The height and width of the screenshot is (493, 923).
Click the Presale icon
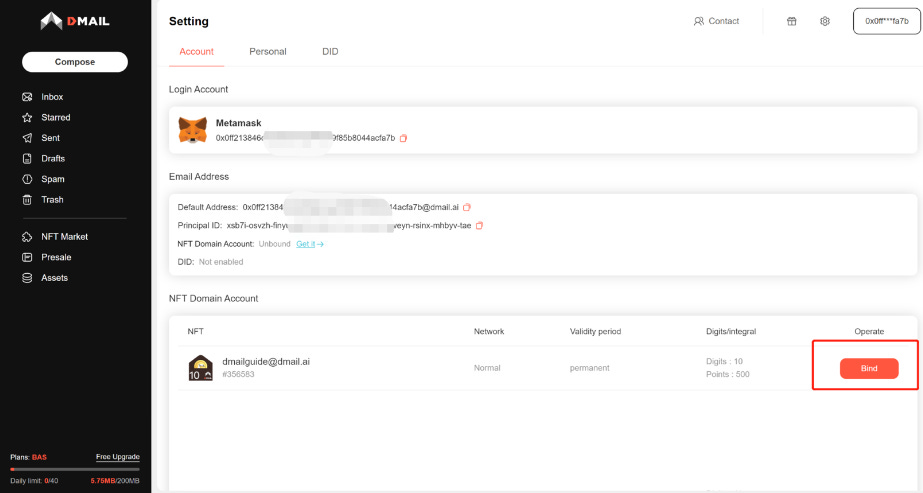pos(27,257)
